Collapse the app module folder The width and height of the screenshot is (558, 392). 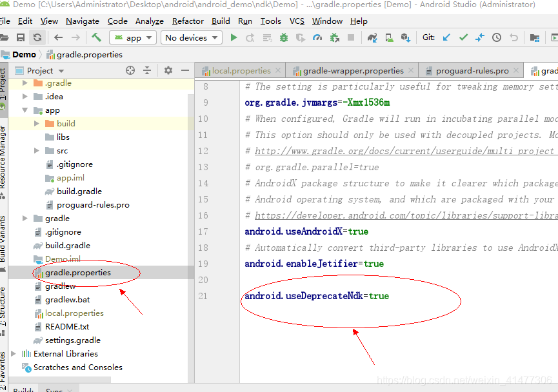(25, 110)
